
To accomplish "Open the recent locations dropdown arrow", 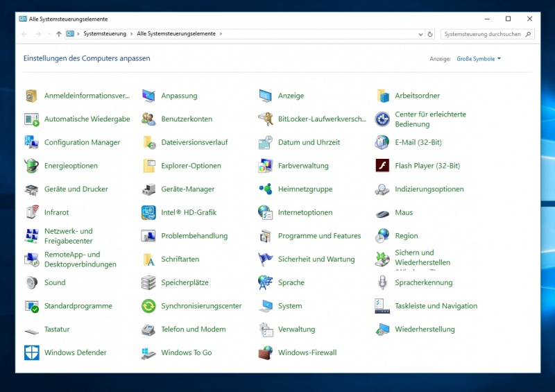I will (x=49, y=34).
